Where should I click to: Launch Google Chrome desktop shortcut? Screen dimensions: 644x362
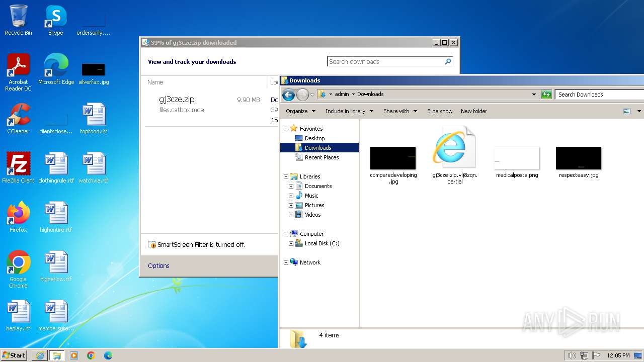(18, 269)
